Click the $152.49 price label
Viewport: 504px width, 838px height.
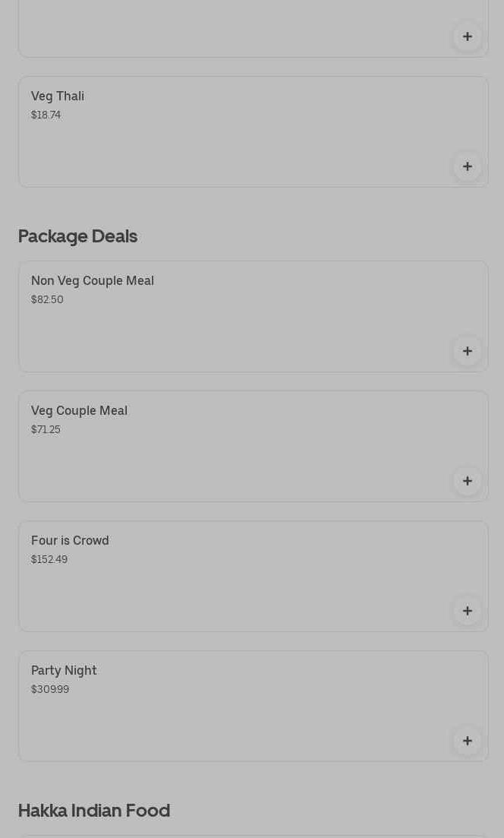49,560
